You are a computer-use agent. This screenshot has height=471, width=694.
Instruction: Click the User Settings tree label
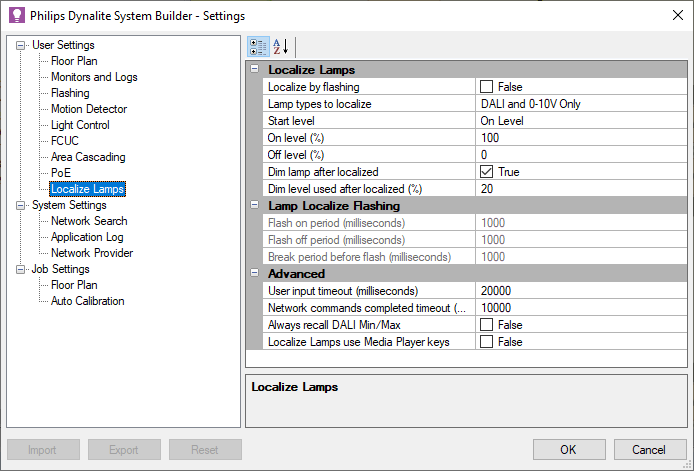[63, 45]
